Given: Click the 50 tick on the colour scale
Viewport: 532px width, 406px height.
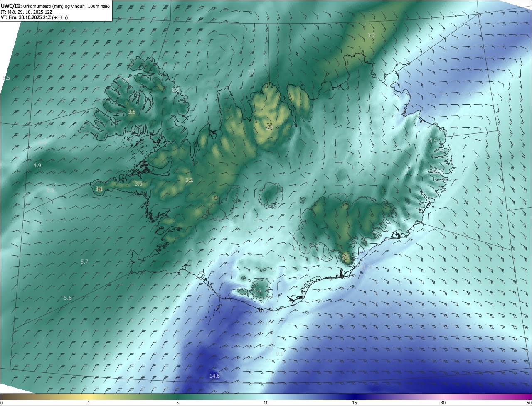Looking at the screenshot, I should (x=529, y=403).
